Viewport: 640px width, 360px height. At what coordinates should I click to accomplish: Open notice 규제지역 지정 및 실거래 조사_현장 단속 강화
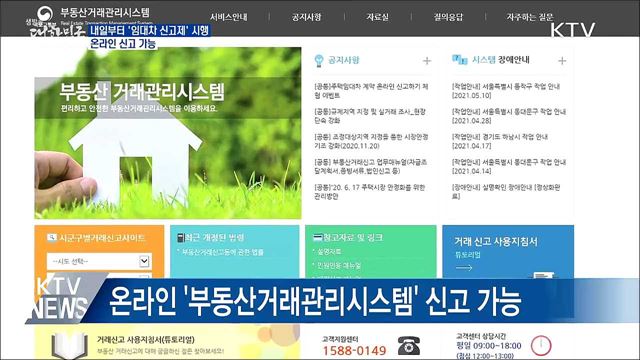click(x=370, y=116)
